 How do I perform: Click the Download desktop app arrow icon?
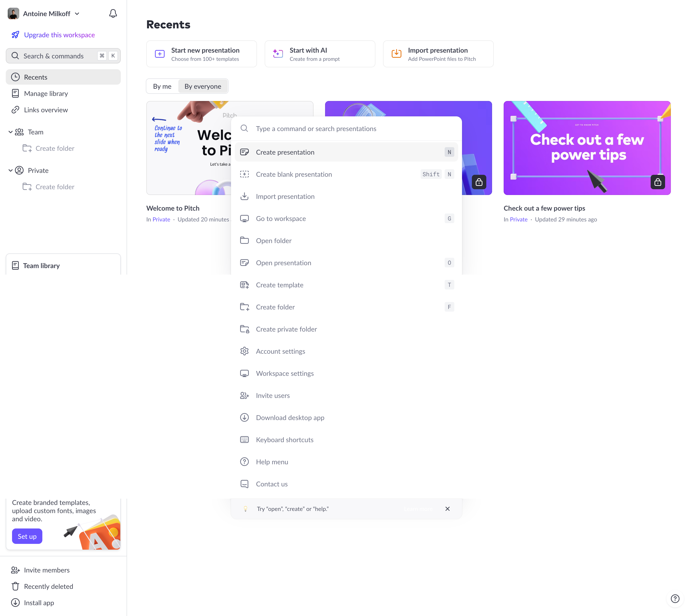[x=244, y=418]
